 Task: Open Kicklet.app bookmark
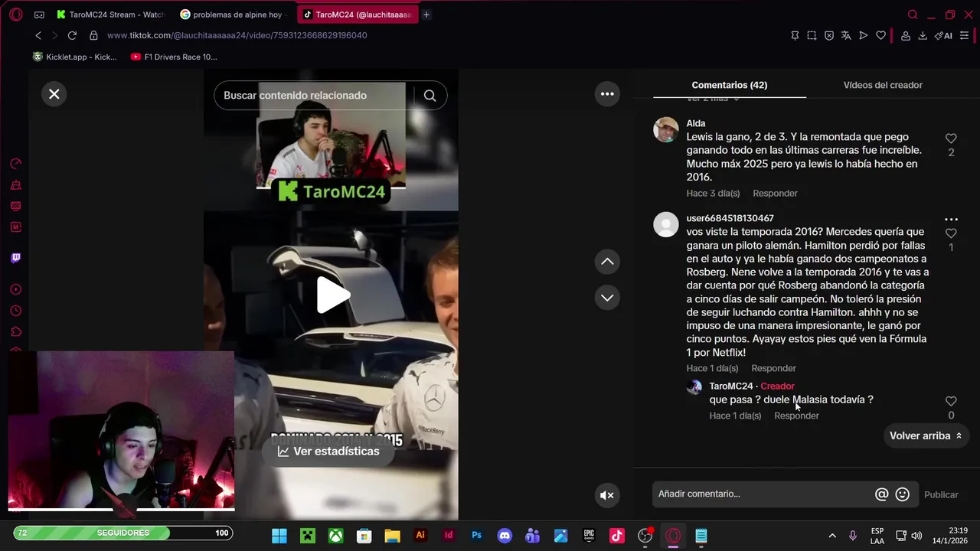point(74,57)
